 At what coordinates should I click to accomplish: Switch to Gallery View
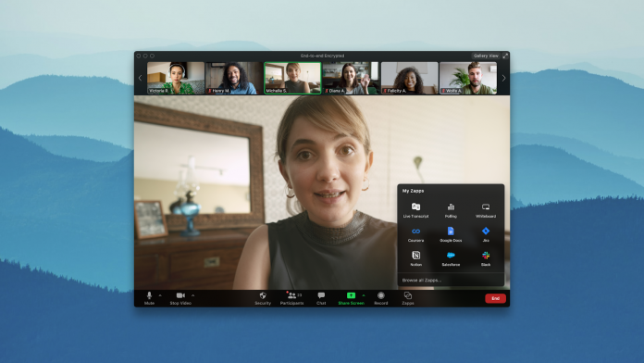pos(486,56)
